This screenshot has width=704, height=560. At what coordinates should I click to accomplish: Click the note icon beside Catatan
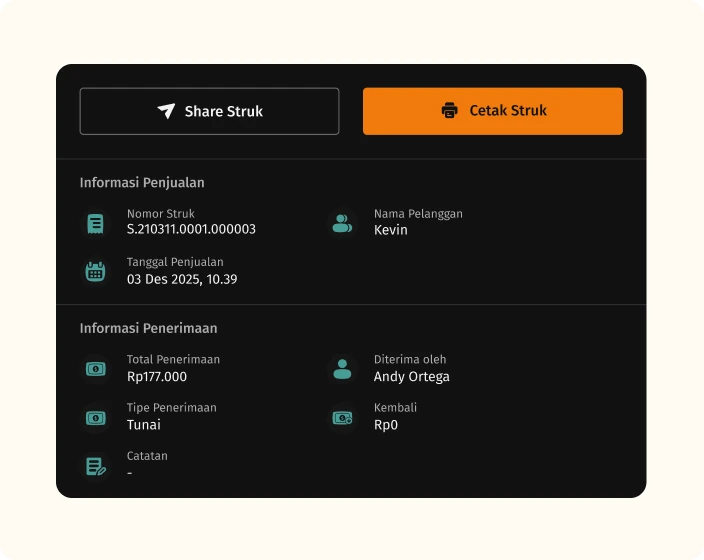(95, 465)
